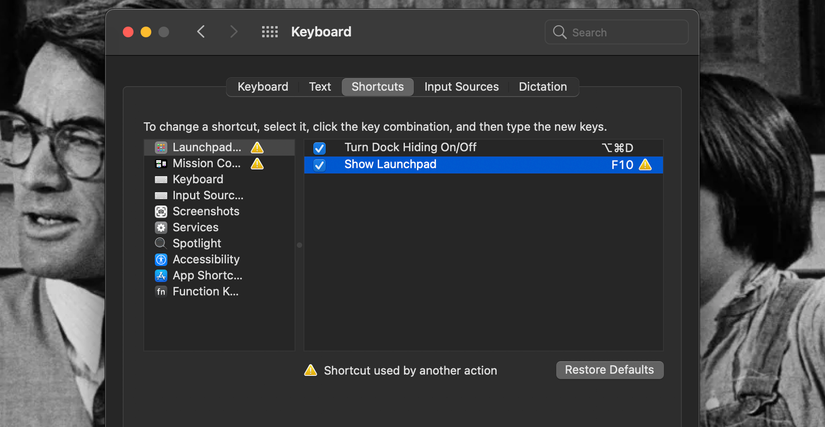Screen dimensions: 825x427
Task: Open the Dictation tab
Action: [x=543, y=87]
